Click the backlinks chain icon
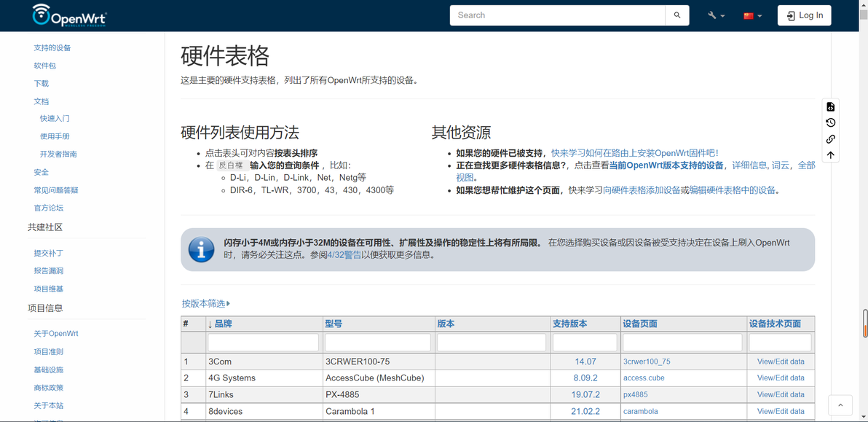The image size is (868, 422). pos(830,139)
